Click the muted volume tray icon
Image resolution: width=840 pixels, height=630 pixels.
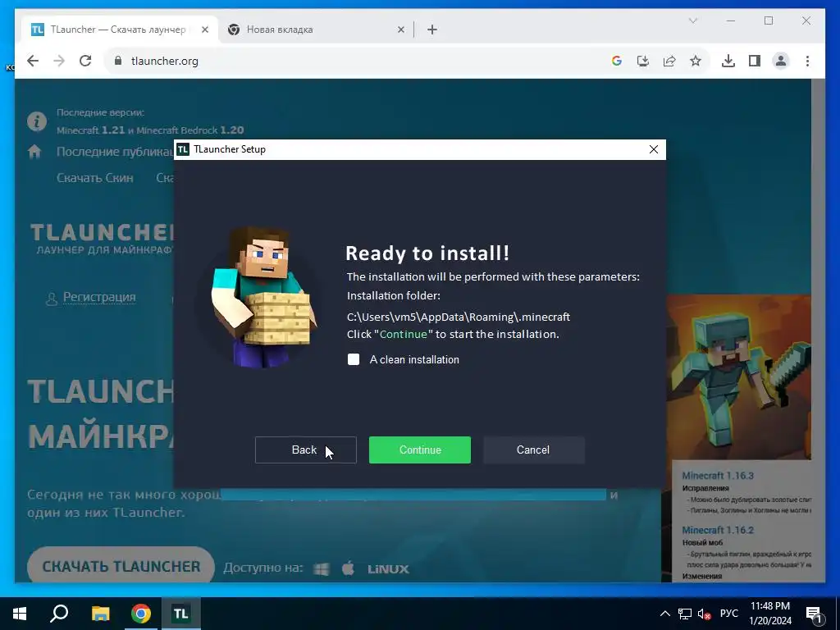click(704, 614)
